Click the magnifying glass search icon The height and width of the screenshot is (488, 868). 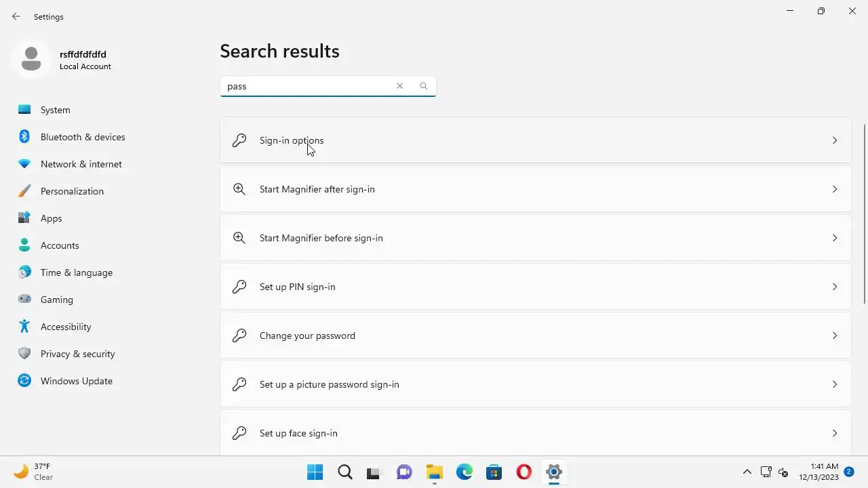424,86
